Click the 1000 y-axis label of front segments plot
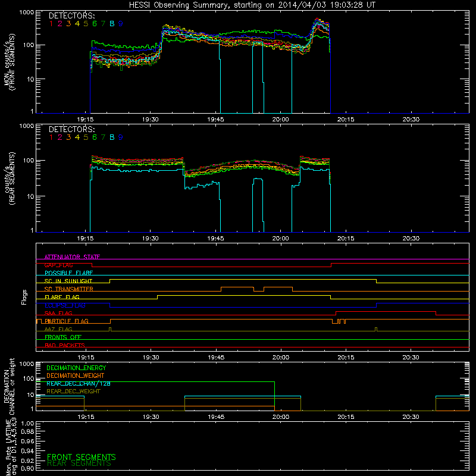 (x=27, y=12)
